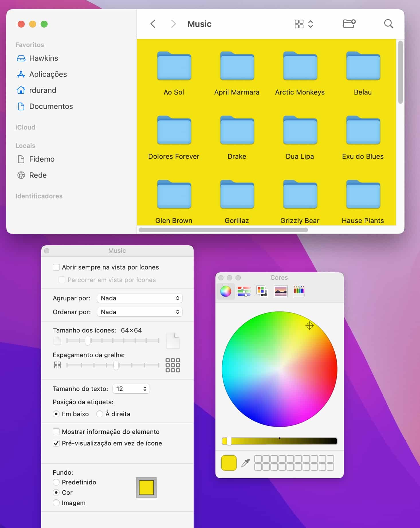Screen dimensions: 420x528
Task: Click the brightness slider in Cores
Action: pos(279,441)
